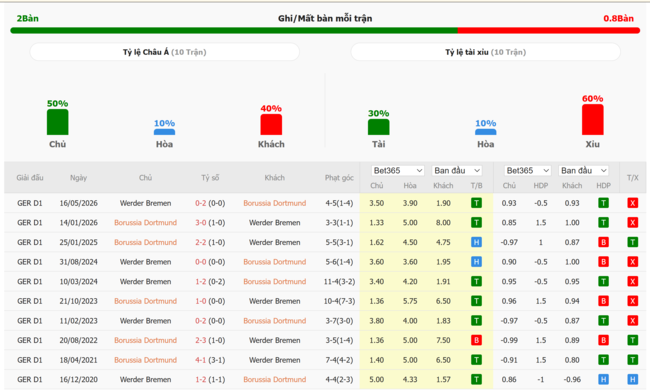
Task: Click the red X badge in 10/03/2024 row
Action: pyautogui.click(x=633, y=282)
